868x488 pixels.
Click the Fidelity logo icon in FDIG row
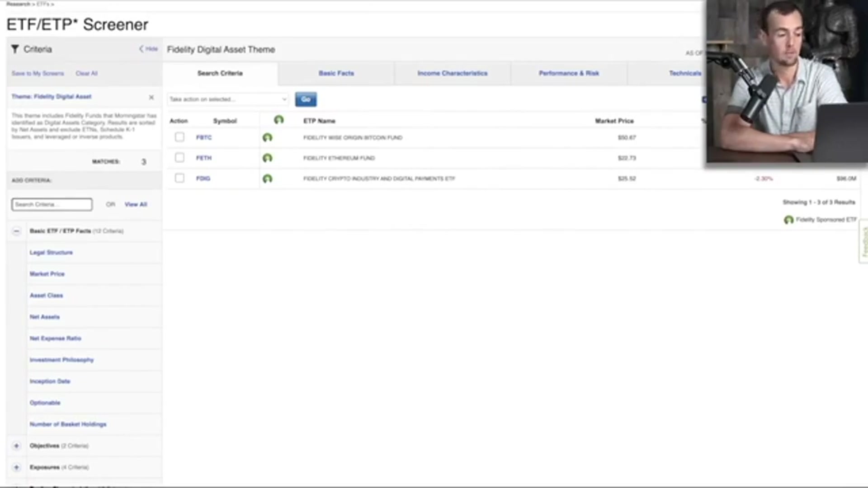(267, 178)
